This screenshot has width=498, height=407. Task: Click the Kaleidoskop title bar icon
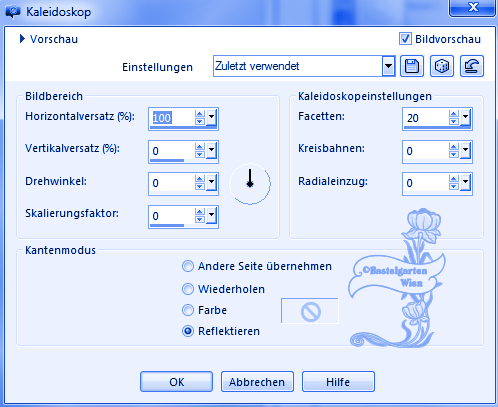(13, 12)
